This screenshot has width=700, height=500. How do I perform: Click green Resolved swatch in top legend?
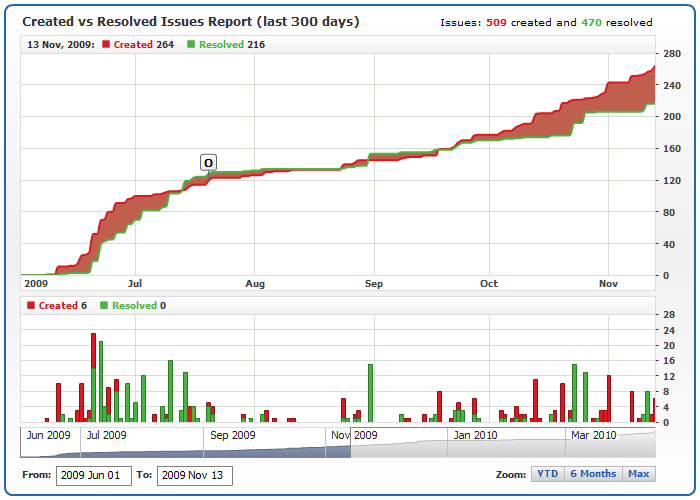click(x=192, y=45)
